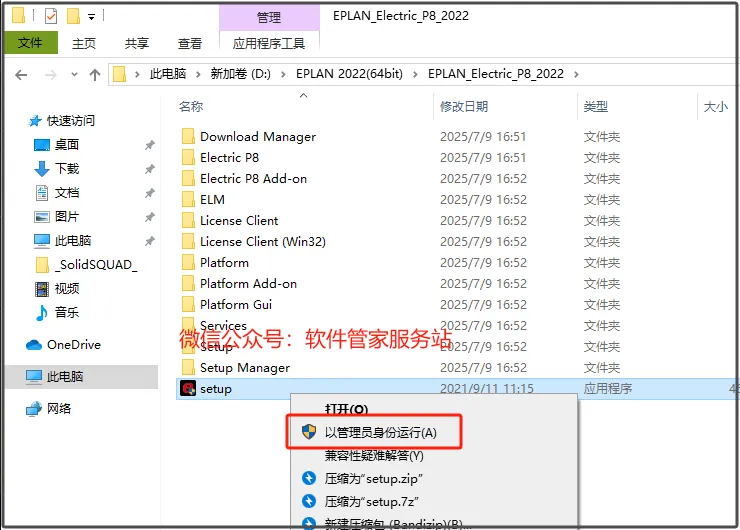Click the Videos film icon in sidebar
Screen dimensions: 740x530
pyautogui.click(x=42, y=288)
